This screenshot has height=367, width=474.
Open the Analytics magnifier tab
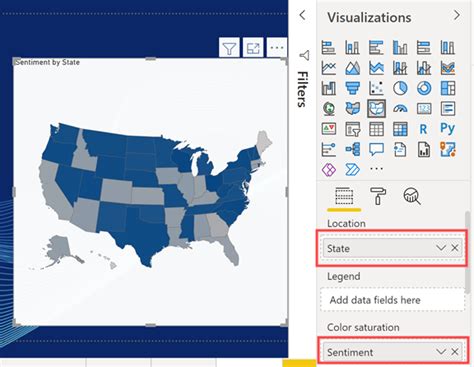pyautogui.click(x=412, y=196)
